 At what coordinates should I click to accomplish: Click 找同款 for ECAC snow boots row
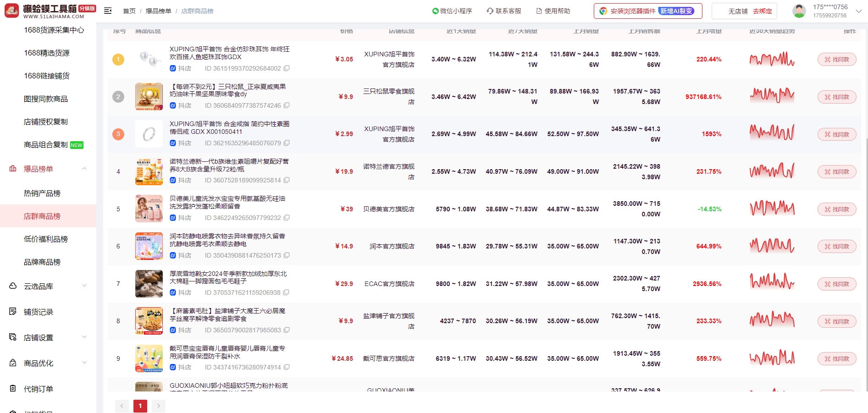[837, 284]
